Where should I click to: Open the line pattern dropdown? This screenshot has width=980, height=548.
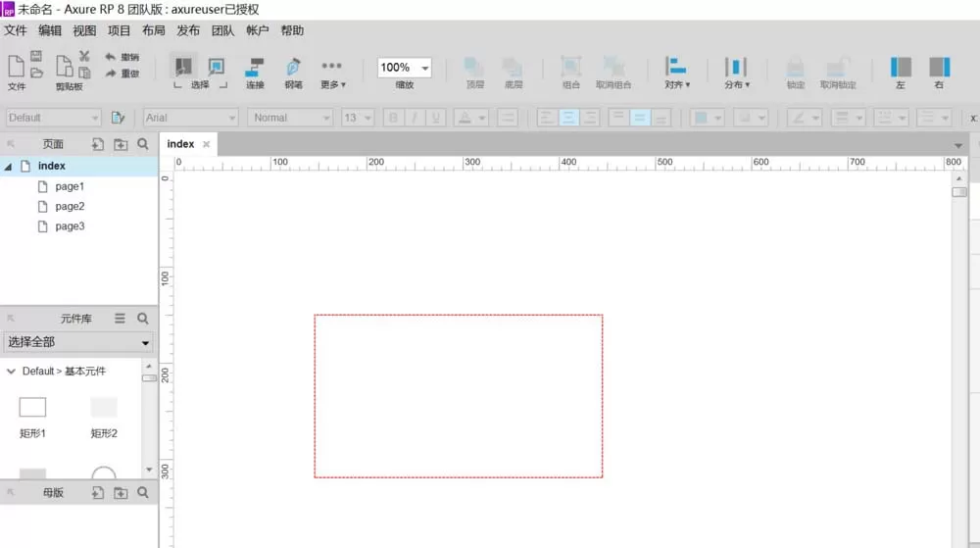coord(891,118)
